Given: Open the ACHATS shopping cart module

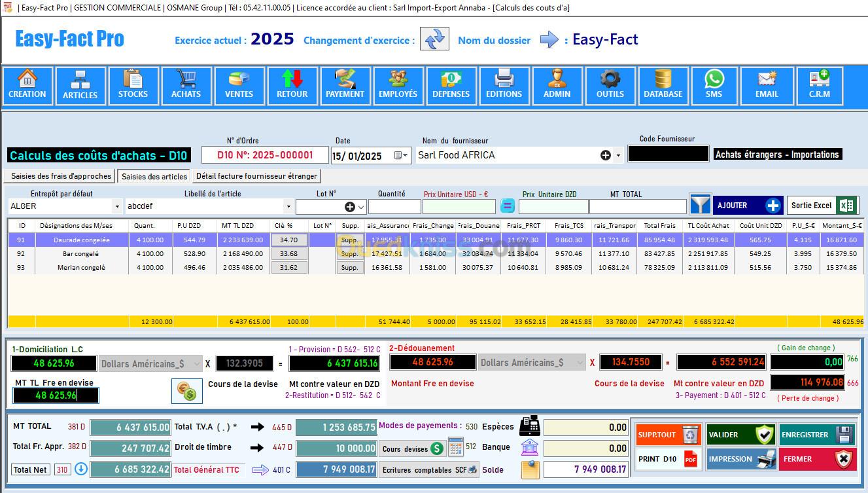Looking at the screenshot, I should (186, 86).
